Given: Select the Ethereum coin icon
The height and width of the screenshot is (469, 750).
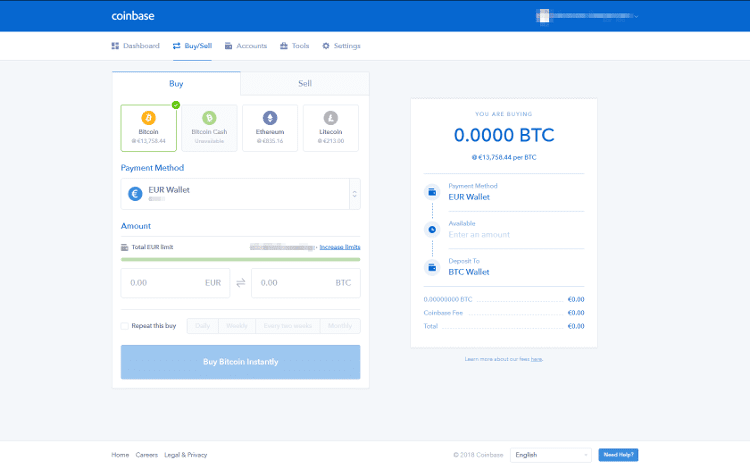Looking at the screenshot, I should pos(270,118).
